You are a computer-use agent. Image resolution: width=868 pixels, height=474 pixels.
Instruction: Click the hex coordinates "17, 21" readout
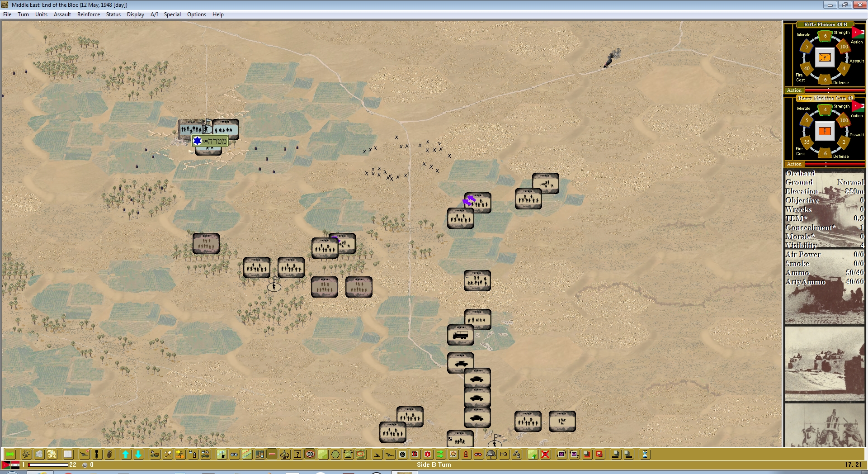(853, 465)
